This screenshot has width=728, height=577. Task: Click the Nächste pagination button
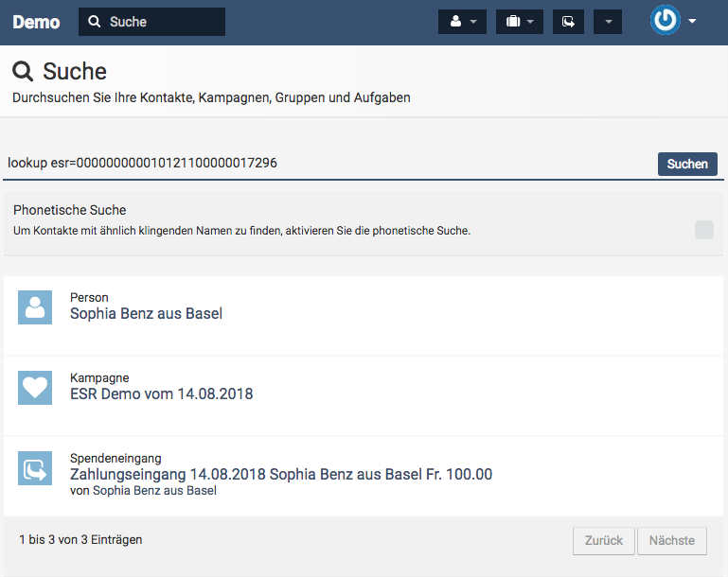point(672,540)
